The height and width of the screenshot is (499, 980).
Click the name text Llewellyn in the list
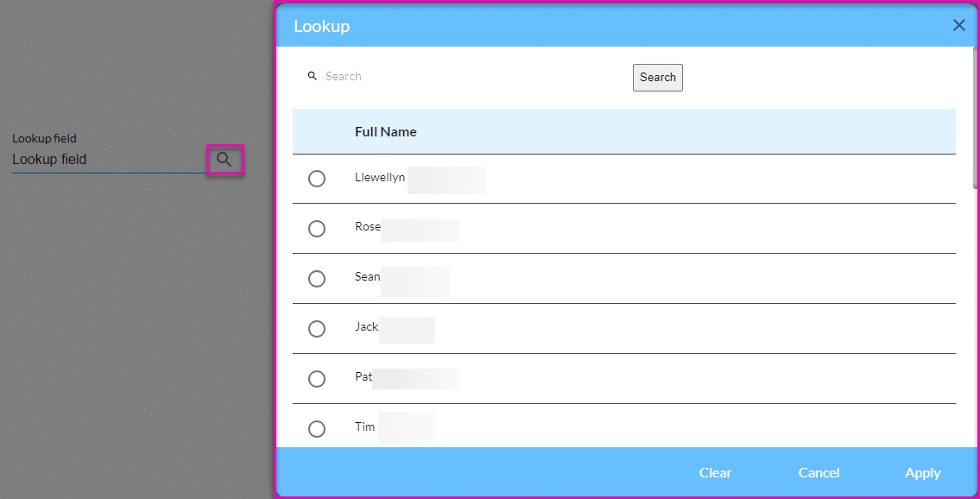(x=380, y=178)
